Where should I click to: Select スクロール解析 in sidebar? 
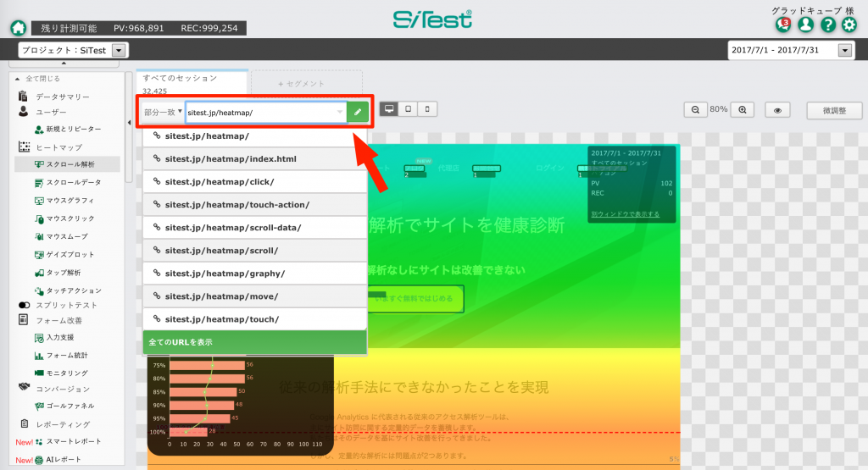click(67, 164)
